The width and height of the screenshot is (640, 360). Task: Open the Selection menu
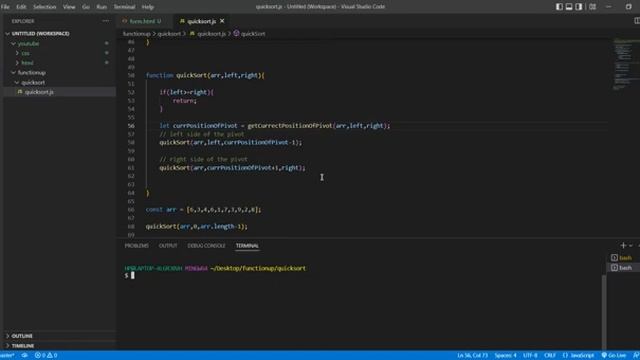(x=44, y=7)
